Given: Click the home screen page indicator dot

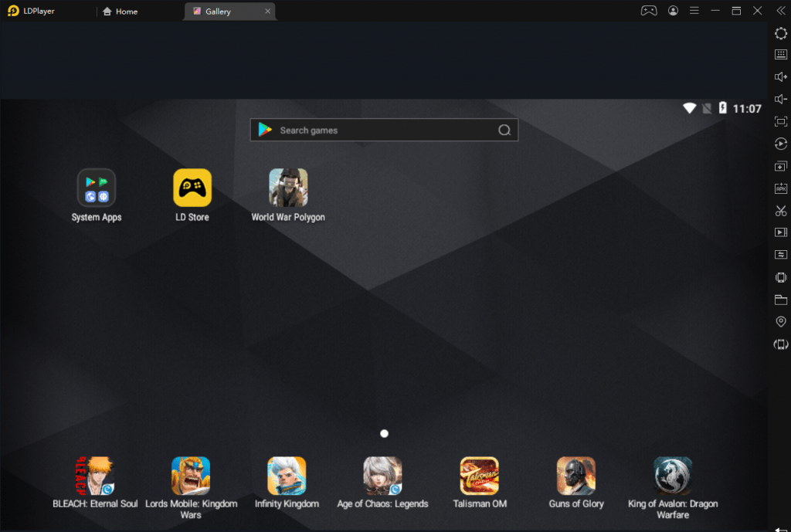Looking at the screenshot, I should (384, 433).
